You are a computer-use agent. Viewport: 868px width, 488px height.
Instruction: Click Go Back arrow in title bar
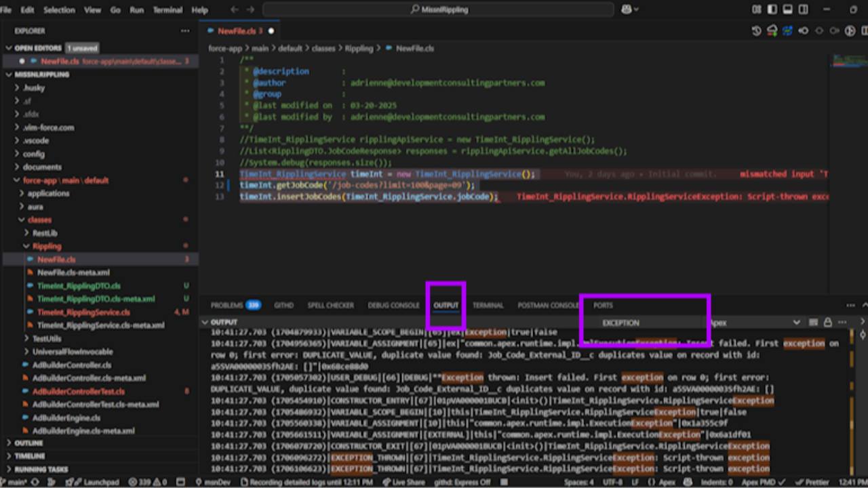click(x=235, y=9)
